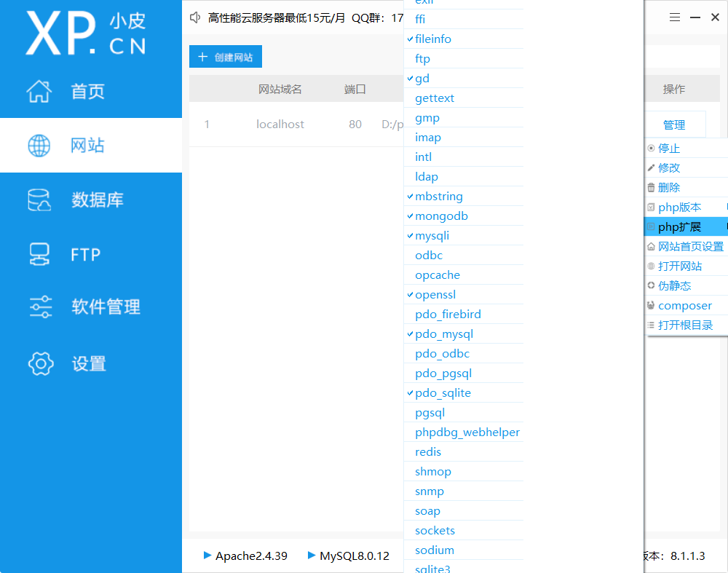Viewport: 728px width, 573px height.
Task: Select the 网站 globe icon in sidebar
Action: point(39,146)
